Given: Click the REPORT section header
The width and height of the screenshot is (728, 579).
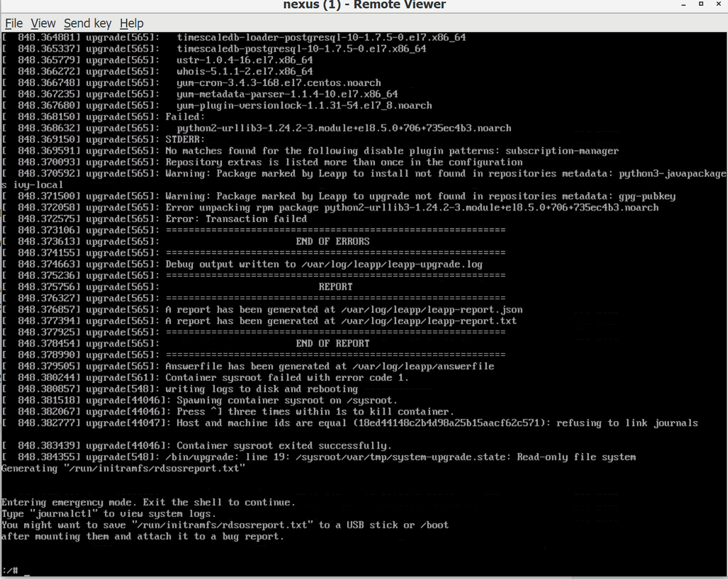Looking at the screenshot, I should 334,286.
